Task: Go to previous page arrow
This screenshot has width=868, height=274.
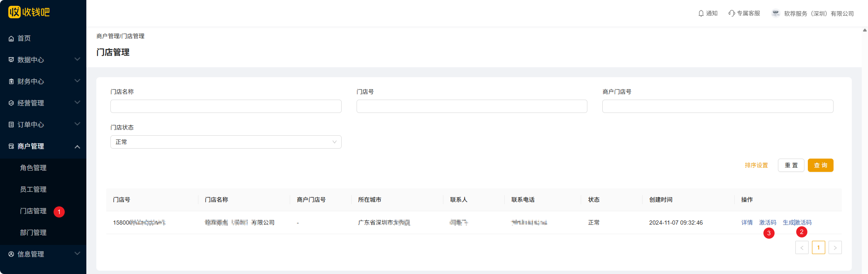Action: 802,248
